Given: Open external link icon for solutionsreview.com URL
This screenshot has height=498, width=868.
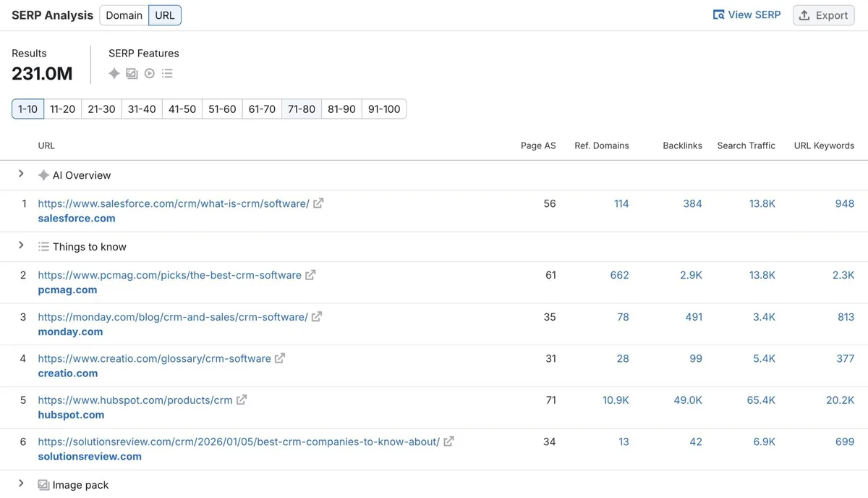Looking at the screenshot, I should pos(448,441).
